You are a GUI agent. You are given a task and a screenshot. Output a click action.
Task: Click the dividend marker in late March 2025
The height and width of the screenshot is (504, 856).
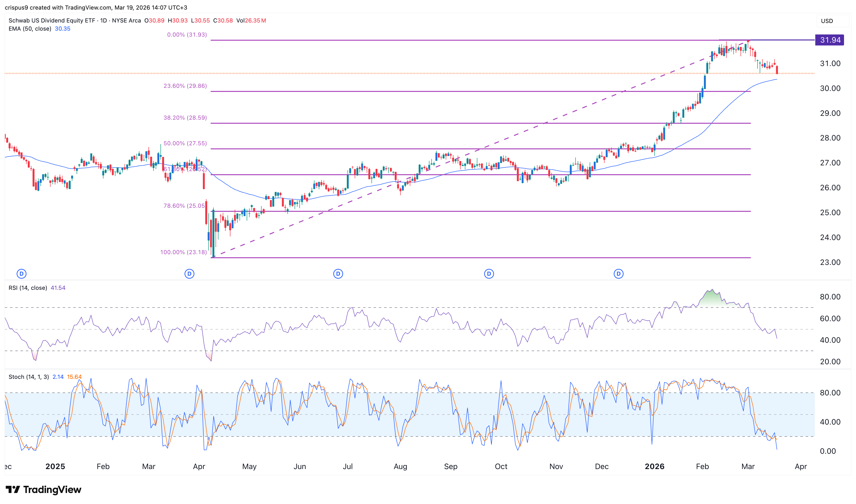189,274
